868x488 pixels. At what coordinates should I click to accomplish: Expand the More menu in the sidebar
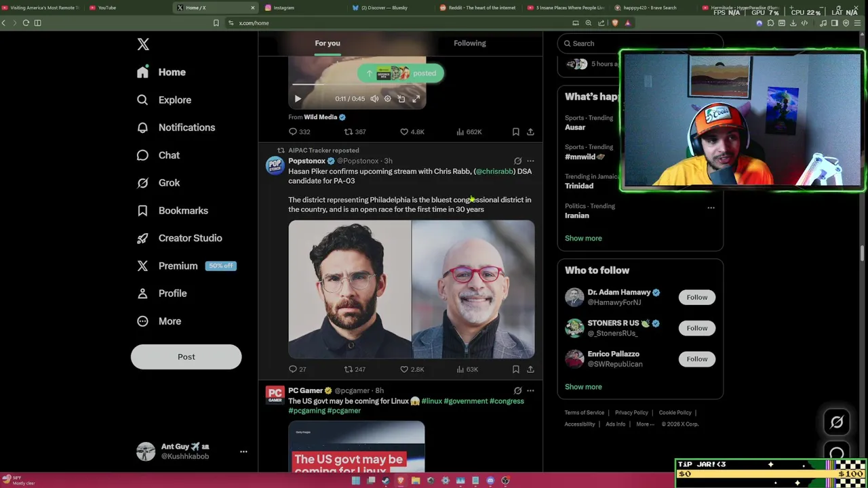(159, 321)
